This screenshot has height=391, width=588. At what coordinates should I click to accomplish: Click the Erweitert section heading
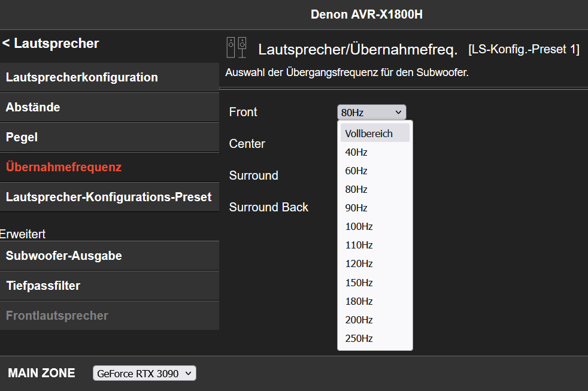(x=23, y=234)
